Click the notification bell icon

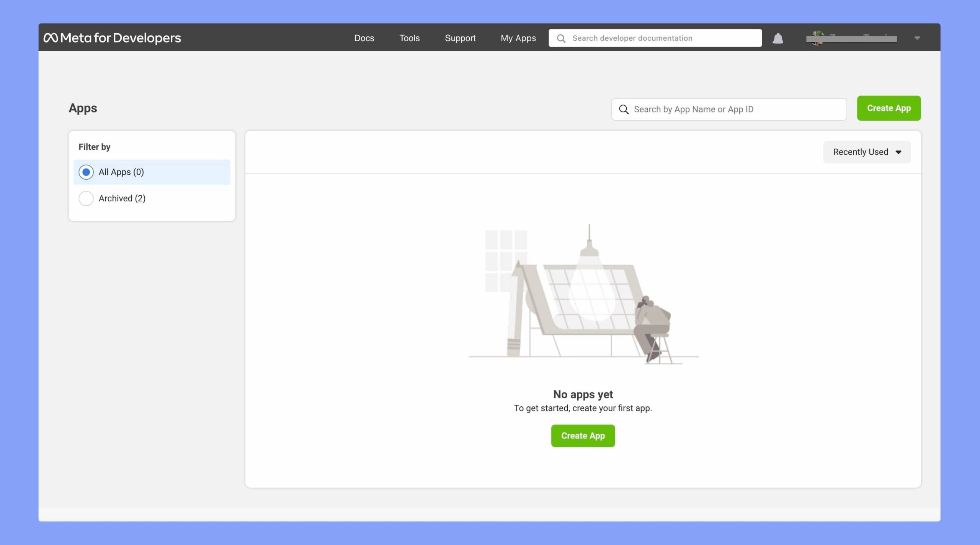(x=777, y=38)
